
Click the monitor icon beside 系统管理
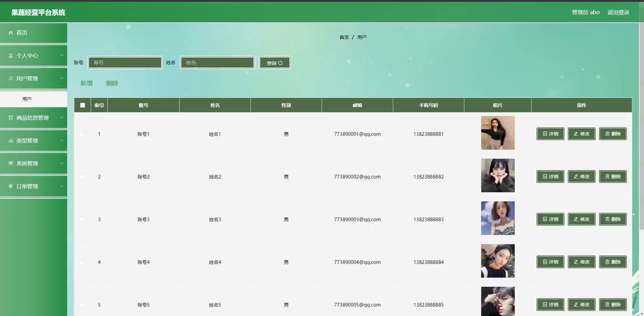coord(11,163)
